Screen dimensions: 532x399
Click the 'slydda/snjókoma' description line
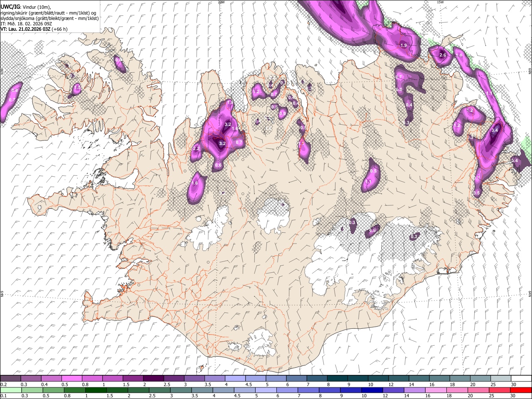(x=49, y=18)
